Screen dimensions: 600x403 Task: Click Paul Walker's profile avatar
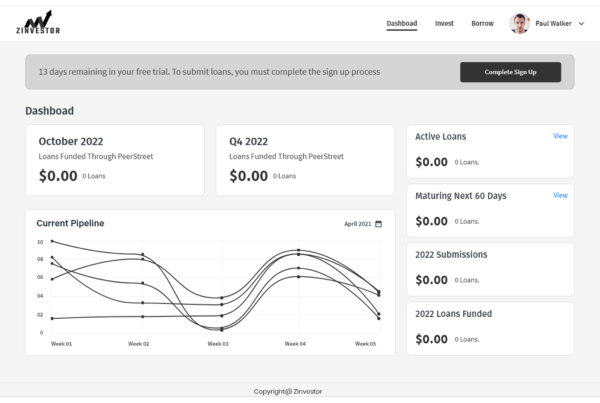[519, 23]
